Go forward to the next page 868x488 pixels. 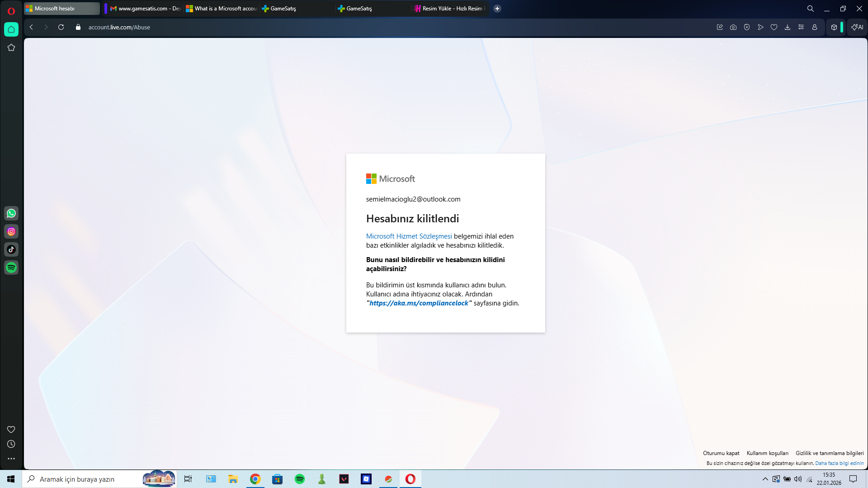point(46,27)
